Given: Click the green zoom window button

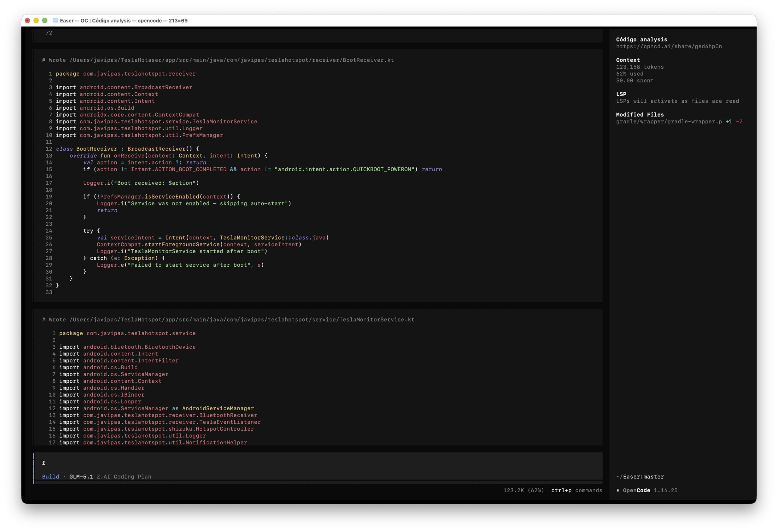Looking at the screenshot, I should (x=45, y=20).
